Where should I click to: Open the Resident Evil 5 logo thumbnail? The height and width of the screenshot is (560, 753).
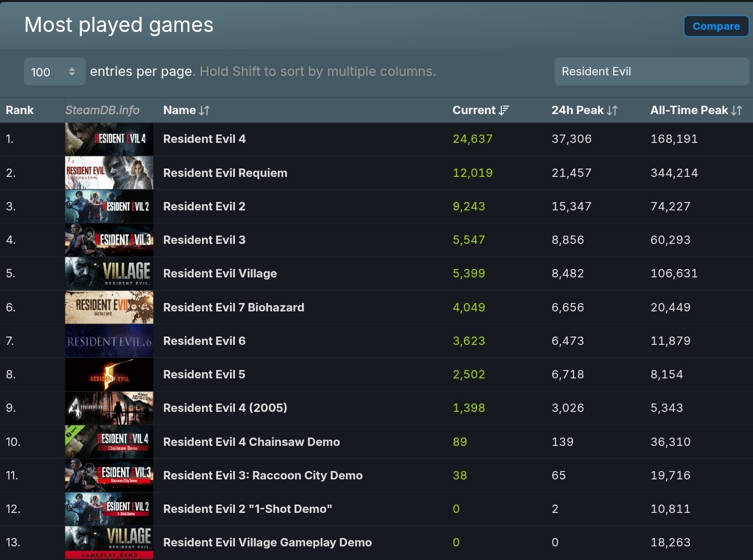(x=109, y=374)
